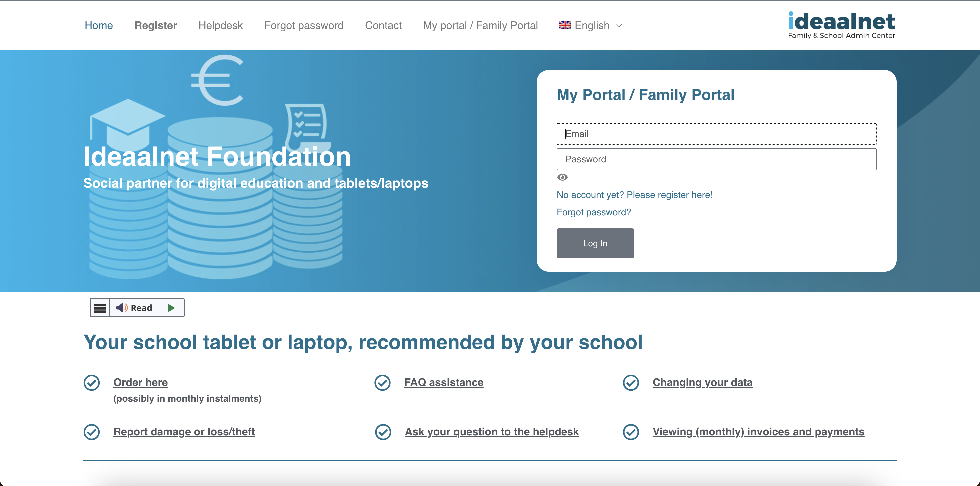Screen dimensions: 980x486
Task: Open the Register menu item
Action: pyautogui.click(x=156, y=25)
